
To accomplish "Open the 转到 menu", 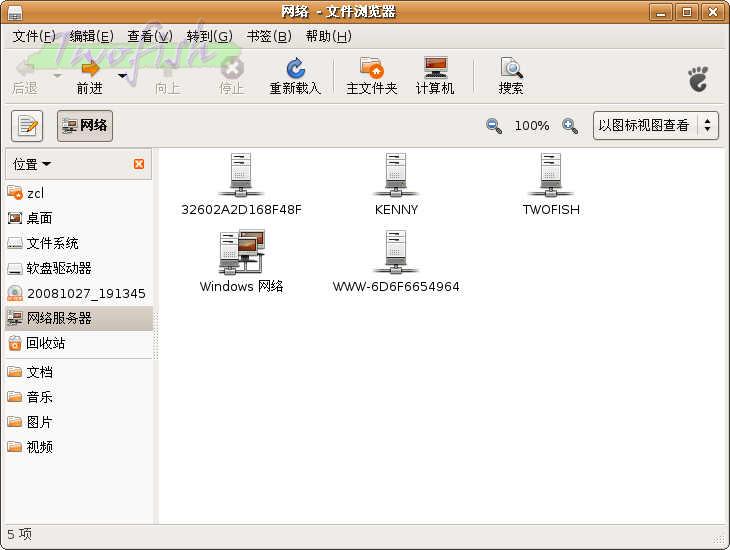I will [x=209, y=36].
